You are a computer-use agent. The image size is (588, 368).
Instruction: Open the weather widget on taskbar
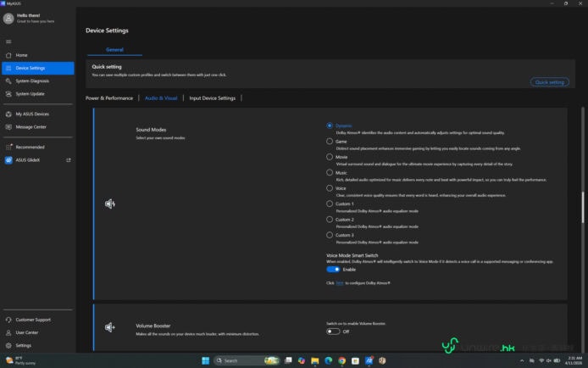(x=21, y=360)
